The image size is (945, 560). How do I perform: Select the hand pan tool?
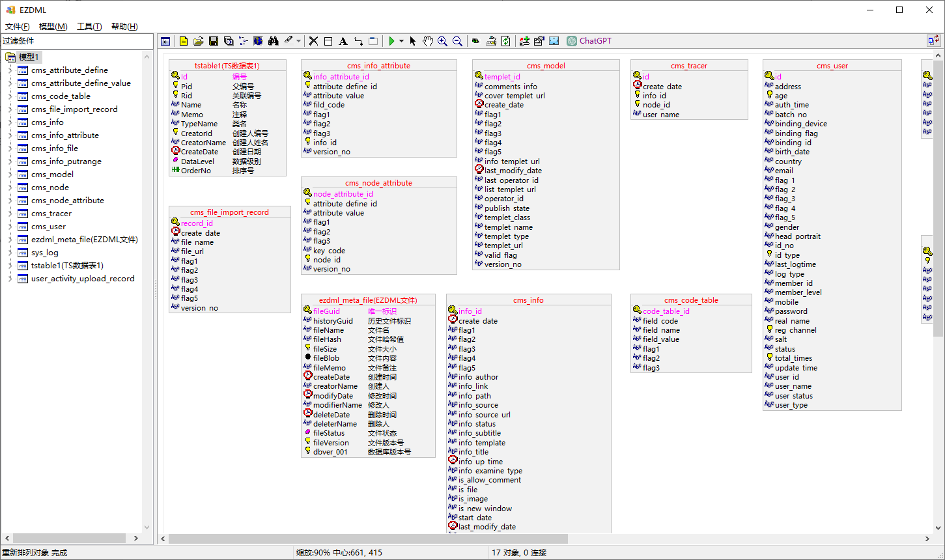coord(428,41)
